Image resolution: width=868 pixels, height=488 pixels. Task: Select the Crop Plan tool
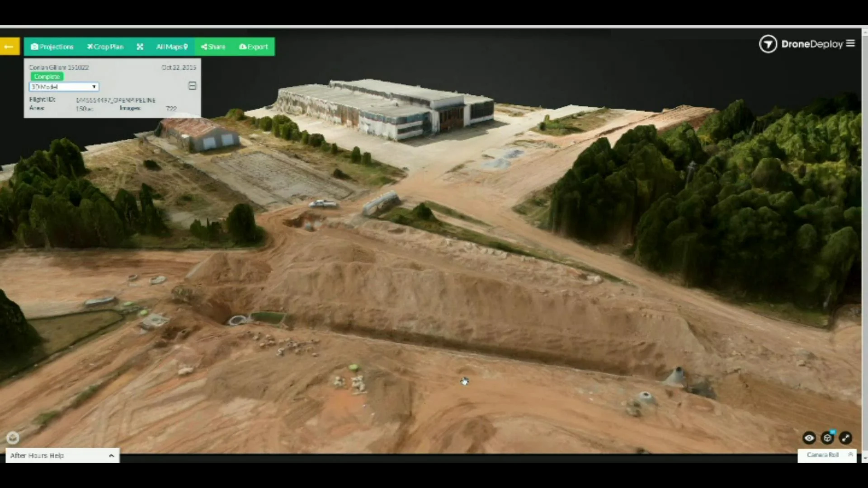105,47
